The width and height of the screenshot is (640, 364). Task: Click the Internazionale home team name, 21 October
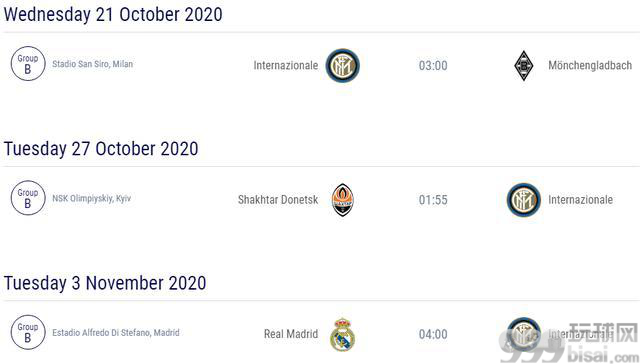coord(286,65)
